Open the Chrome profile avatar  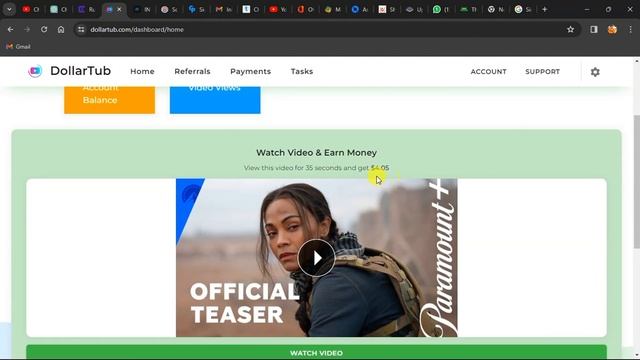point(612,29)
